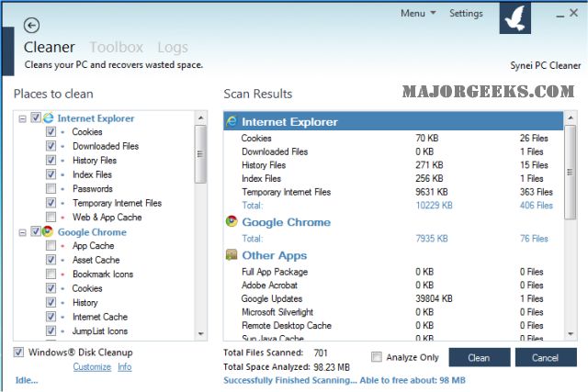Uncheck Temporary Internet Files checkbox

[x=51, y=203]
